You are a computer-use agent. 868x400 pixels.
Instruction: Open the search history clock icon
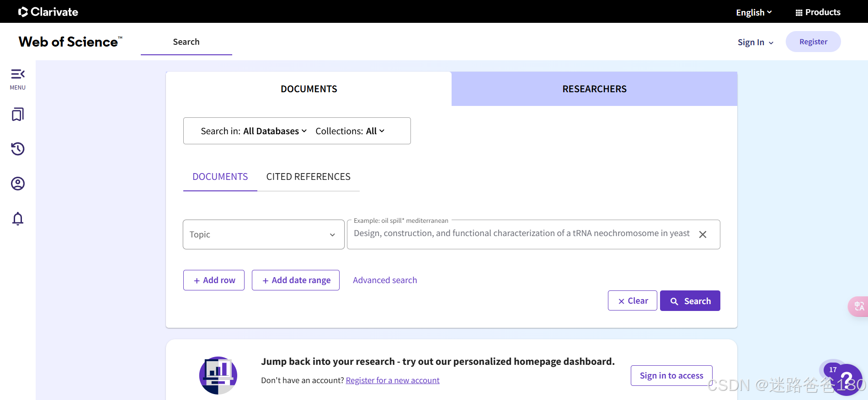coord(18,149)
